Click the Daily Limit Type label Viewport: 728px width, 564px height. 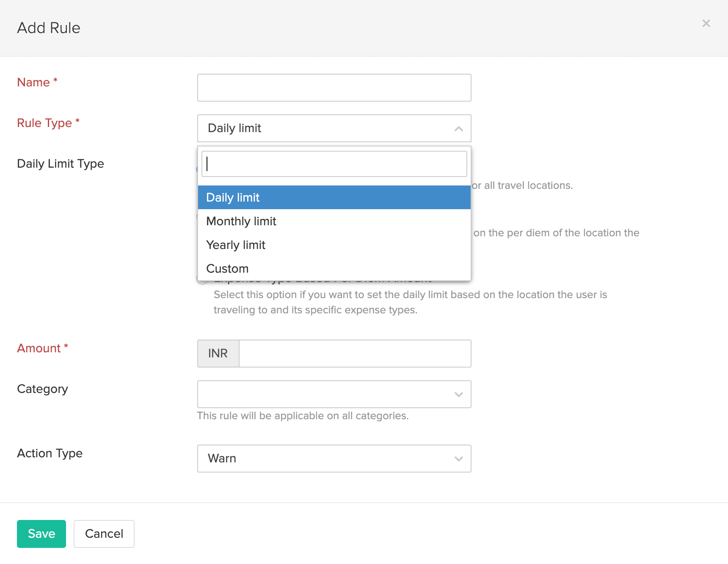[61, 164]
